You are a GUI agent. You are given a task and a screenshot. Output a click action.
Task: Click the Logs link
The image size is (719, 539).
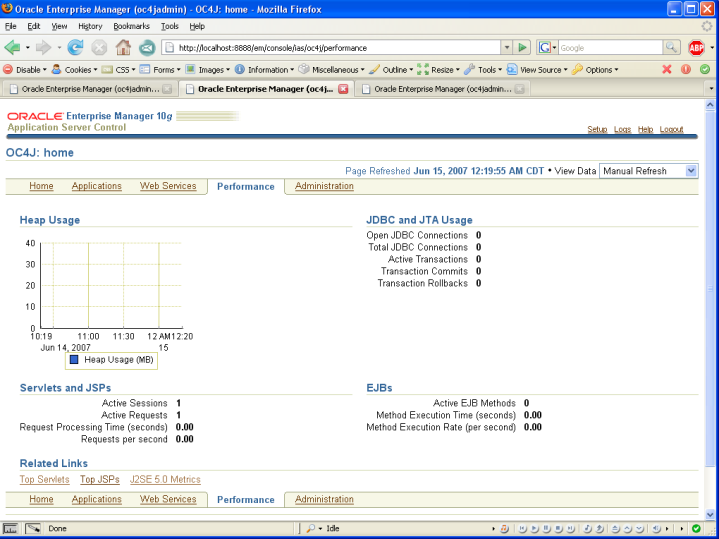(x=622, y=129)
